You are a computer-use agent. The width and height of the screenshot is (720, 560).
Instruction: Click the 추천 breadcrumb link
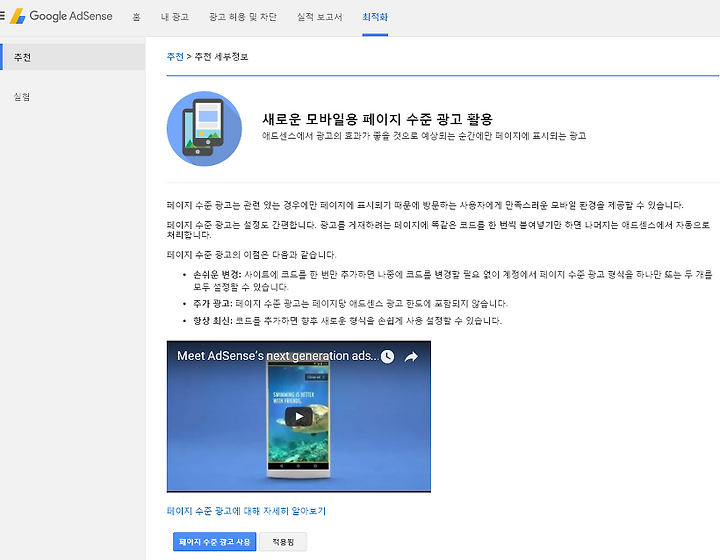pos(175,56)
